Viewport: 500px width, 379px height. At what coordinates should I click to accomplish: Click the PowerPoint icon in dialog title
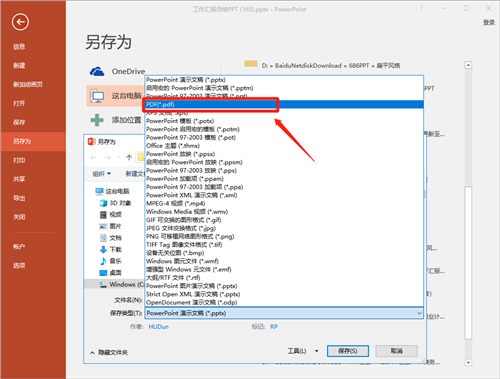click(x=91, y=142)
